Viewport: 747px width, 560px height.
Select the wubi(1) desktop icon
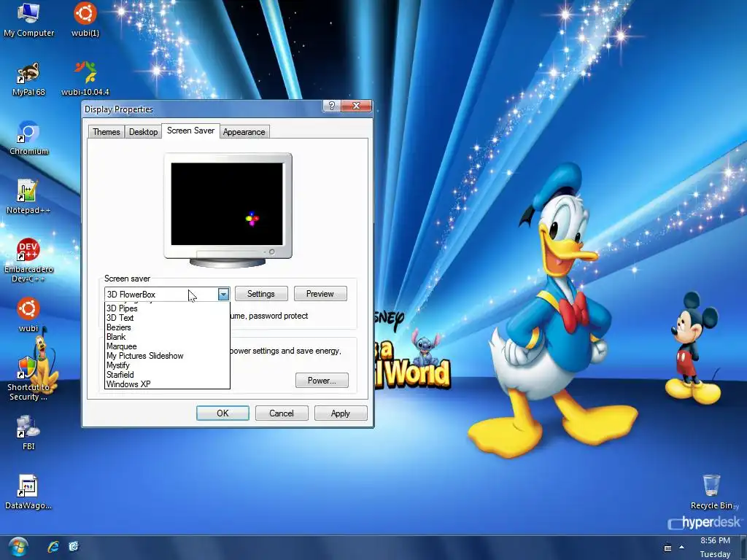(85, 20)
